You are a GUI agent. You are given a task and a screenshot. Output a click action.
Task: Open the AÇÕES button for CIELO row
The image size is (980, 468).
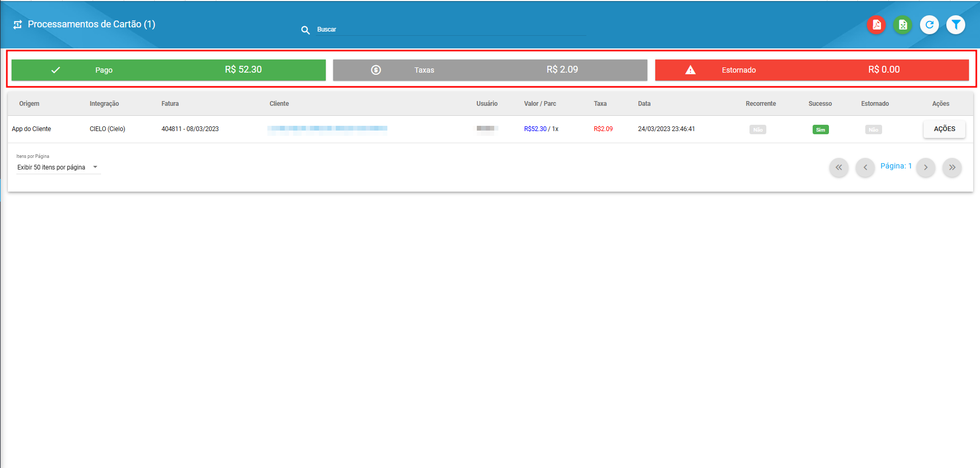tap(944, 129)
